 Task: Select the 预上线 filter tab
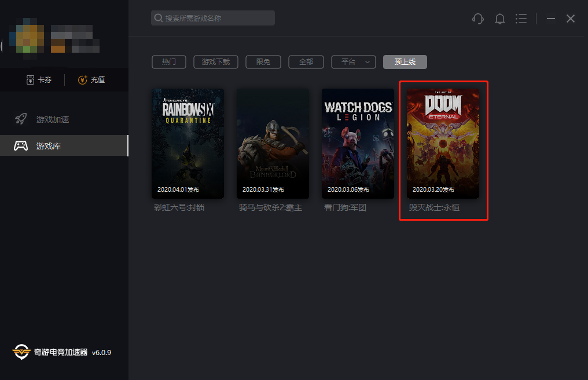pos(405,62)
